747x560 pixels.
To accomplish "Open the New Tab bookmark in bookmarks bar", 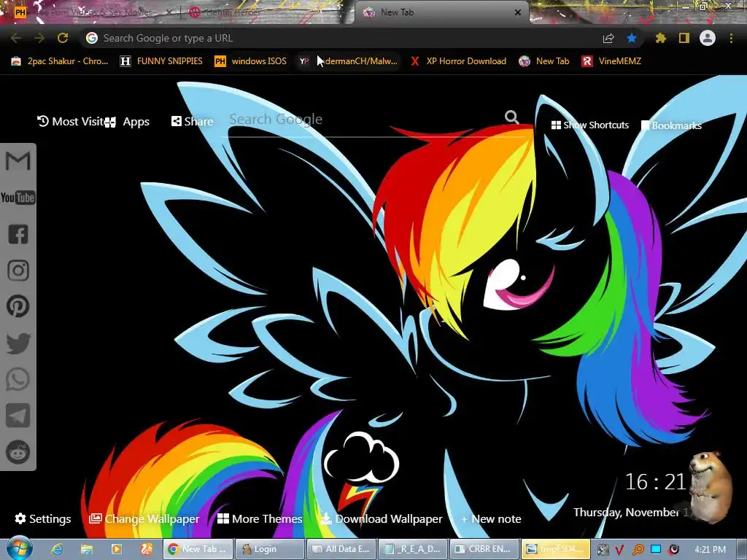I will click(544, 61).
